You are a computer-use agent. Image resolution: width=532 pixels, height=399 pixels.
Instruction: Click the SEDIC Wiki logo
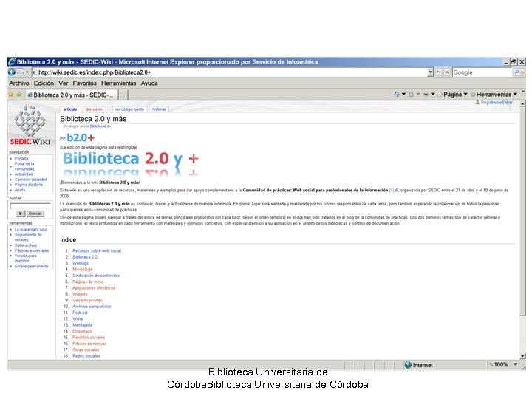click(x=30, y=125)
